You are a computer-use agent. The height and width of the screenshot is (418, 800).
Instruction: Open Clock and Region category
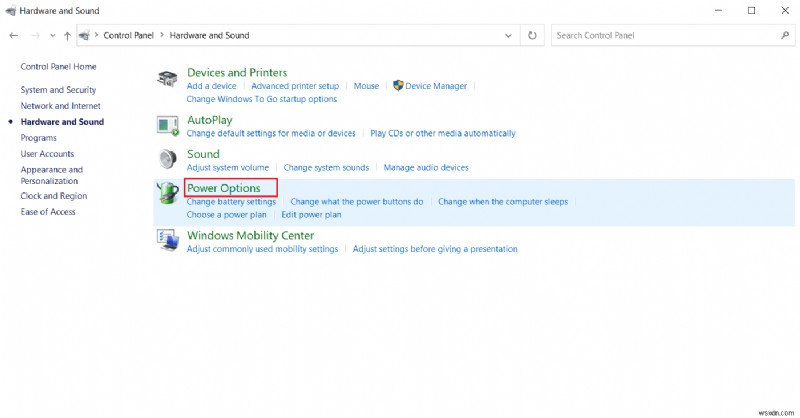(54, 196)
